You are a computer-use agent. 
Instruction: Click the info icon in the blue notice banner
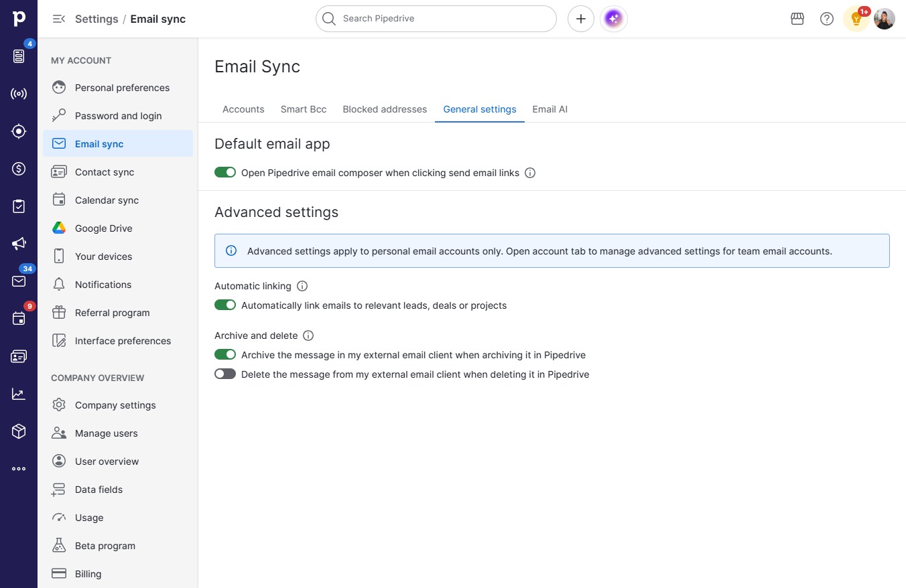pos(231,251)
